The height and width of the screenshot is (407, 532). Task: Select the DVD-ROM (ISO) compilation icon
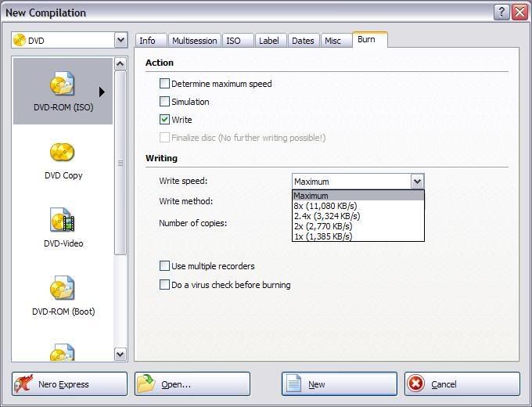tap(62, 84)
